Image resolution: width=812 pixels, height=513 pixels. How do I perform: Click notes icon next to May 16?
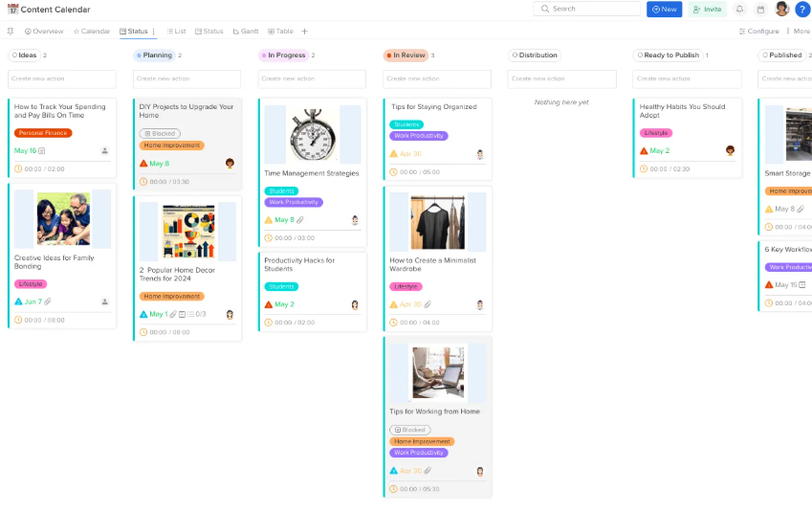click(41, 151)
